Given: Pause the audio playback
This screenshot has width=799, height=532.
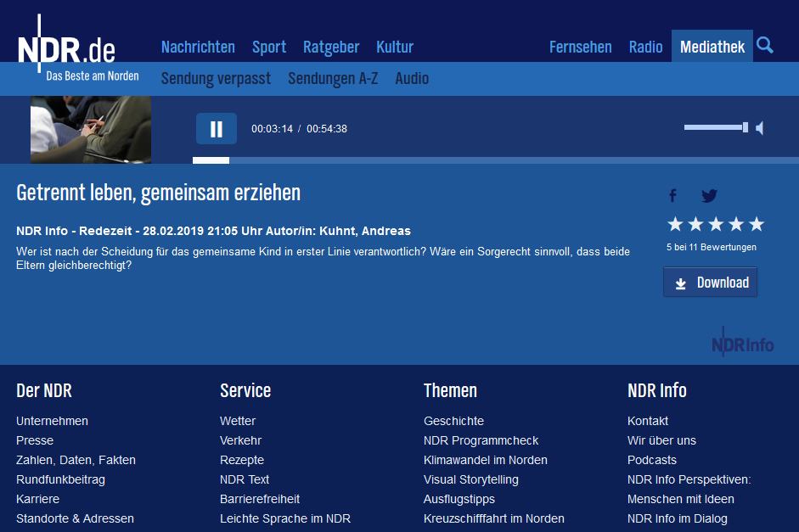Looking at the screenshot, I should [217, 129].
